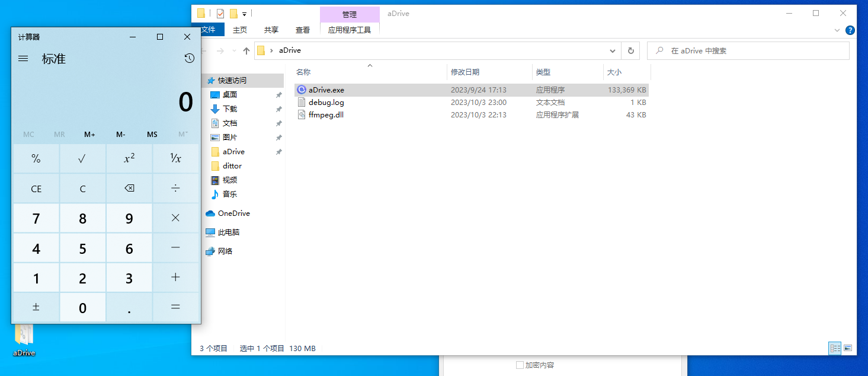The image size is (868, 376).
Task: Click the square root key
Action: pos(82,158)
